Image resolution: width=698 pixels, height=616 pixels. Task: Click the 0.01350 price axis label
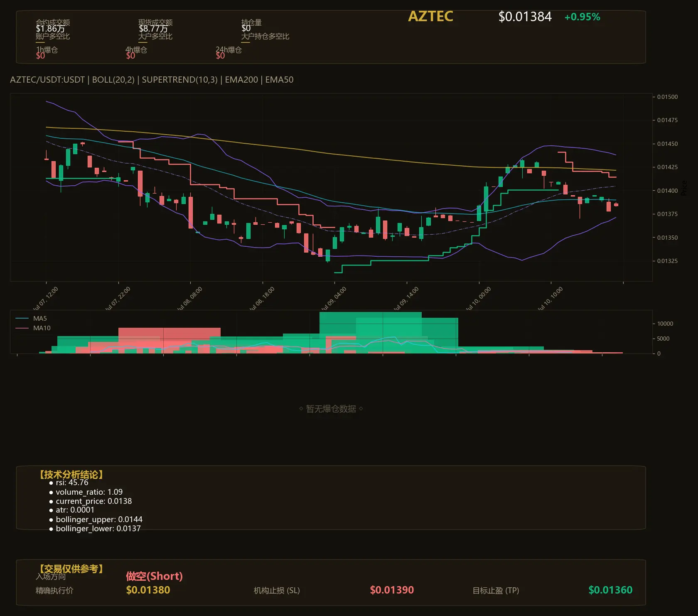[x=667, y=238]
